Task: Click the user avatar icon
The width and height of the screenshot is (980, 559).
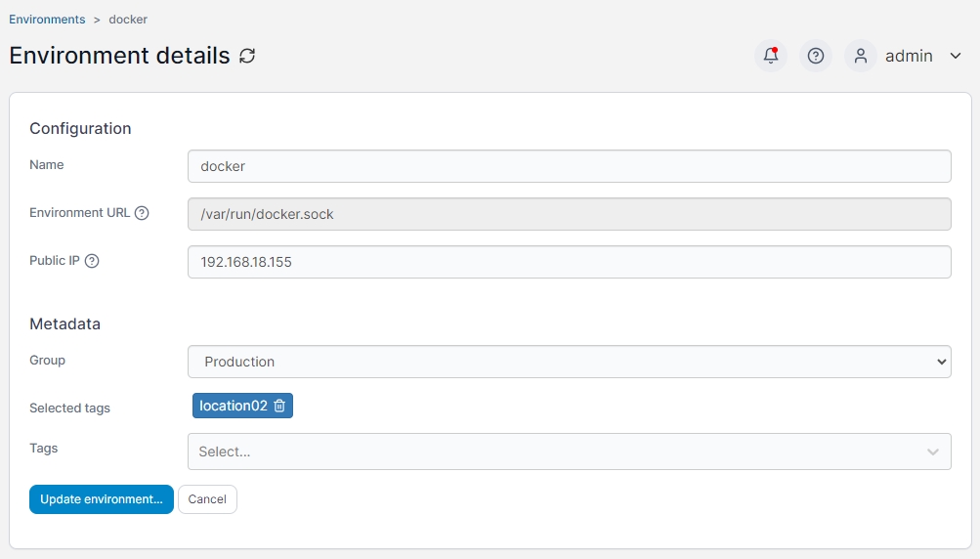Action: tap(861, 56)
